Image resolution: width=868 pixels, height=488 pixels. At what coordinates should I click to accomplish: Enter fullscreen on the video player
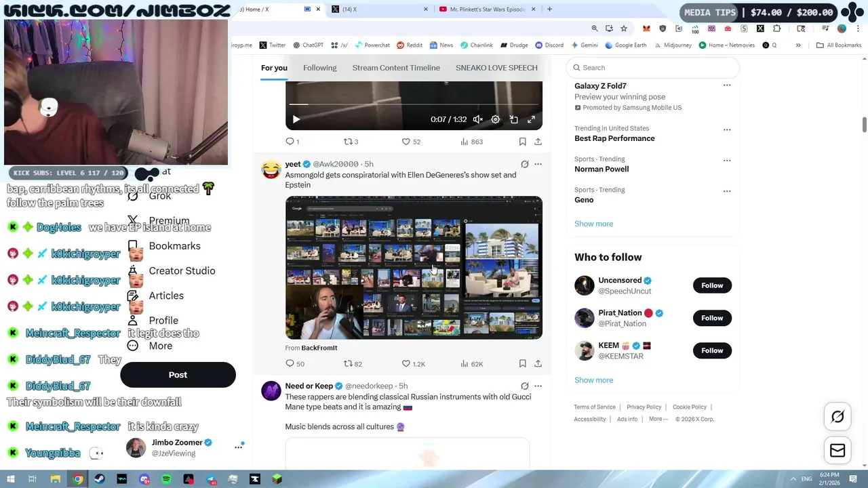coord(531,119)
